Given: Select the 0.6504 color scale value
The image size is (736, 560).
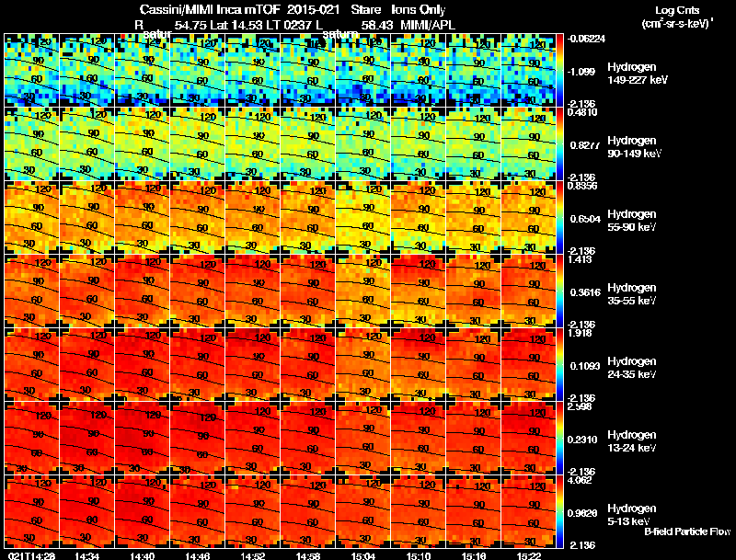Looking at the screenshot, I should click(x=585, y=219).
